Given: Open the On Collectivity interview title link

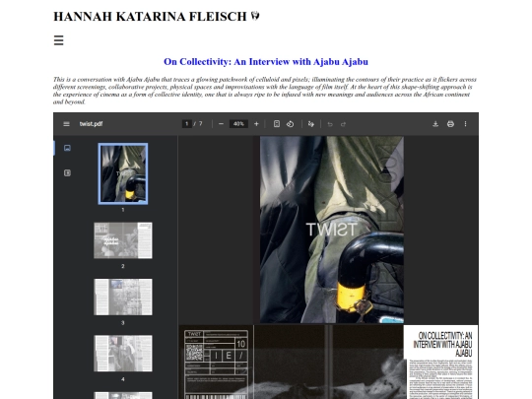Looking at the screenshot, I should (x=266, y=61).
